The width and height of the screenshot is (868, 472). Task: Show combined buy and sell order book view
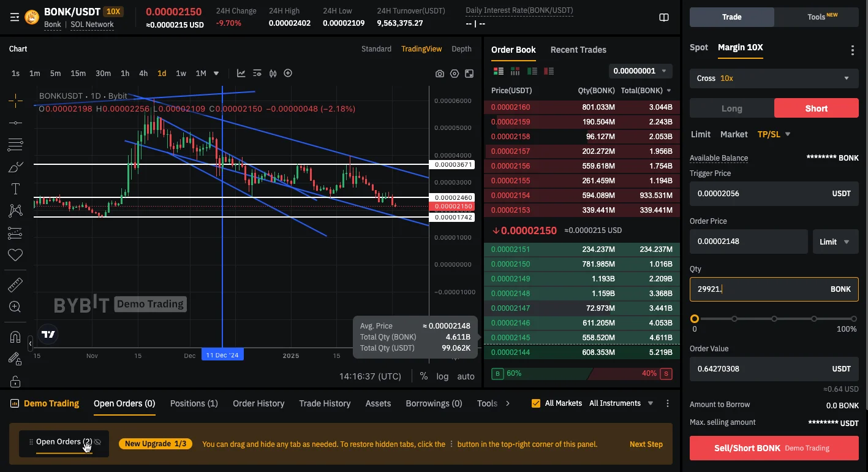point(499,71)
